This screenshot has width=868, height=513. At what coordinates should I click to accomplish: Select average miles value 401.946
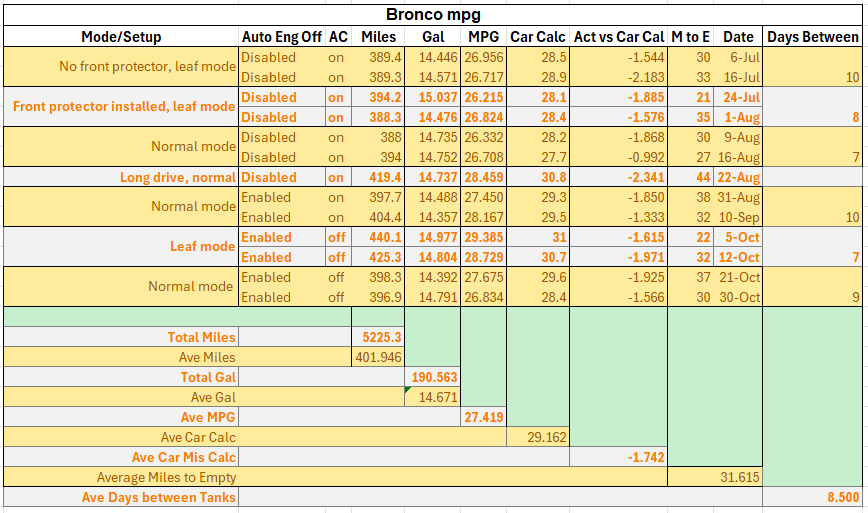(x=378, y=357)
